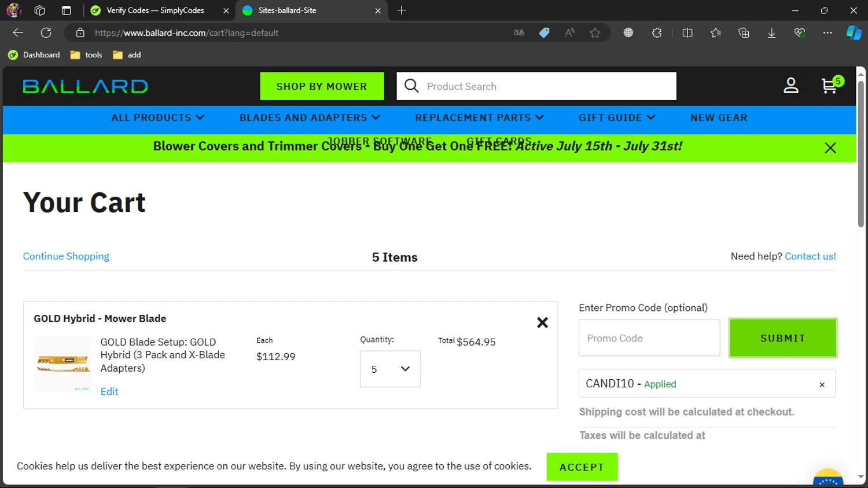The image size is (868, 488).
Task: Open the NEW GEAR menu item
Action: (x=719, y=118)
